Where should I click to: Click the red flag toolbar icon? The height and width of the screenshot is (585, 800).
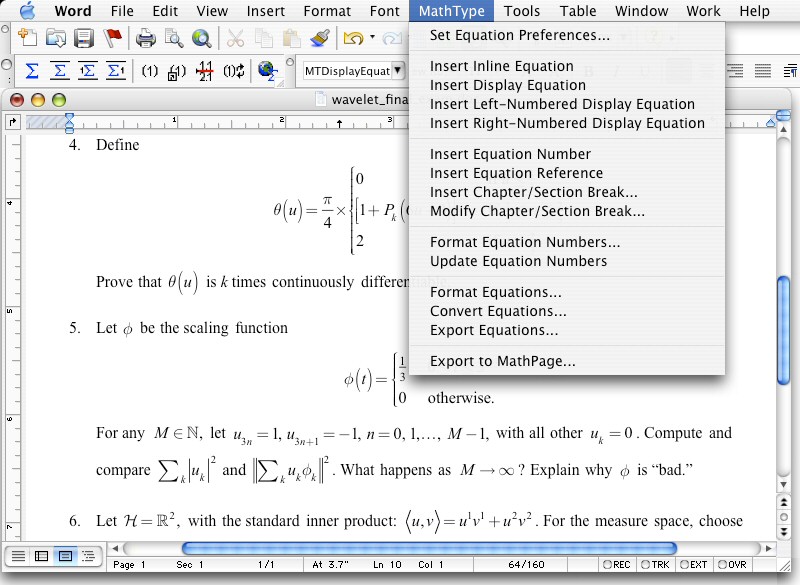(x=112, y=38)
